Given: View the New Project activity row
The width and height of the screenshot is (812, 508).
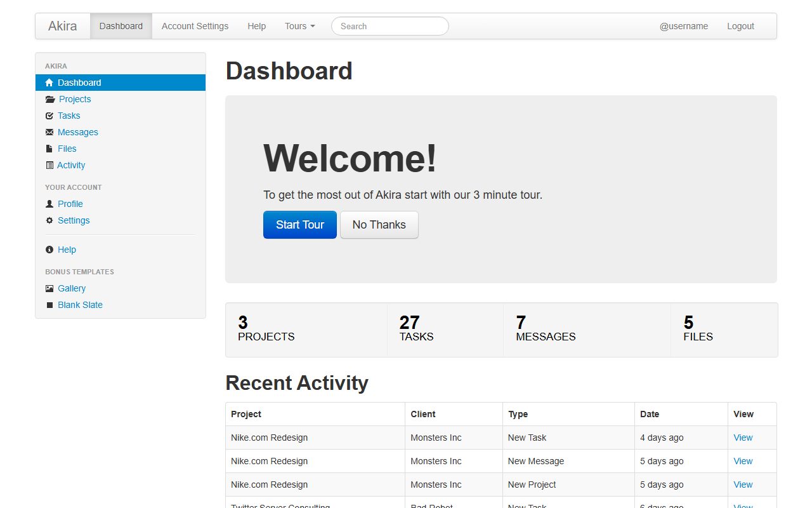Looking at the screenshot, I should (743, 485).
